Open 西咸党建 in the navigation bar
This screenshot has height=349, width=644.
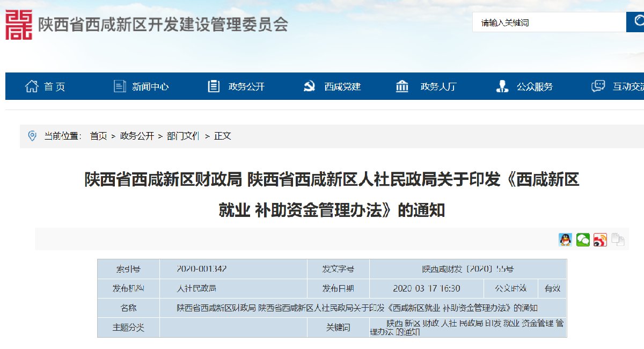click(x=342, y=86)
